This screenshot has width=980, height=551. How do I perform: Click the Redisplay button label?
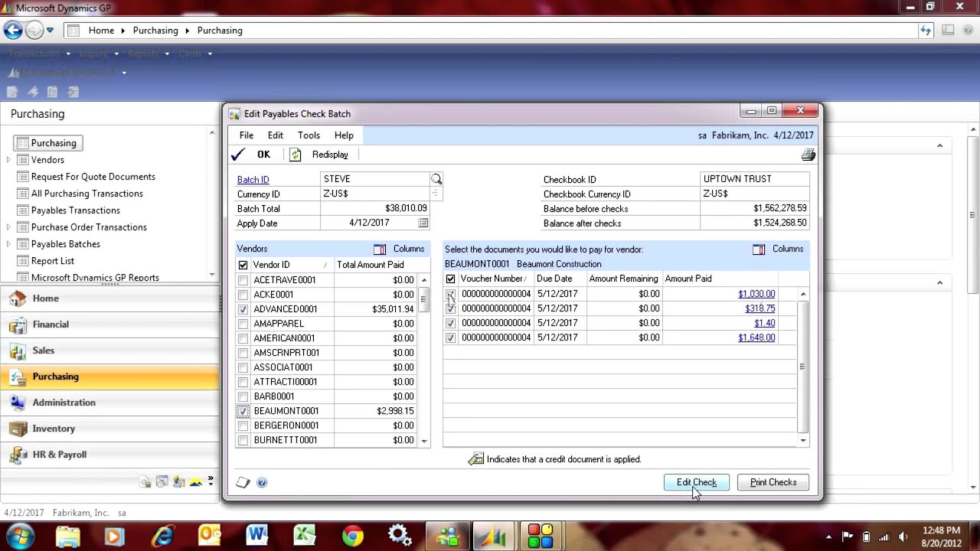click(330, 155)
